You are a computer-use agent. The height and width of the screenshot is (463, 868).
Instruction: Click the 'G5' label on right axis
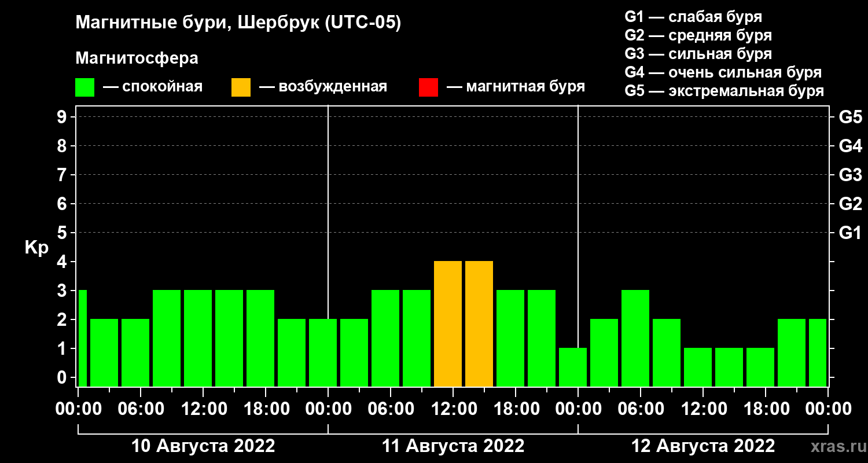850,117
